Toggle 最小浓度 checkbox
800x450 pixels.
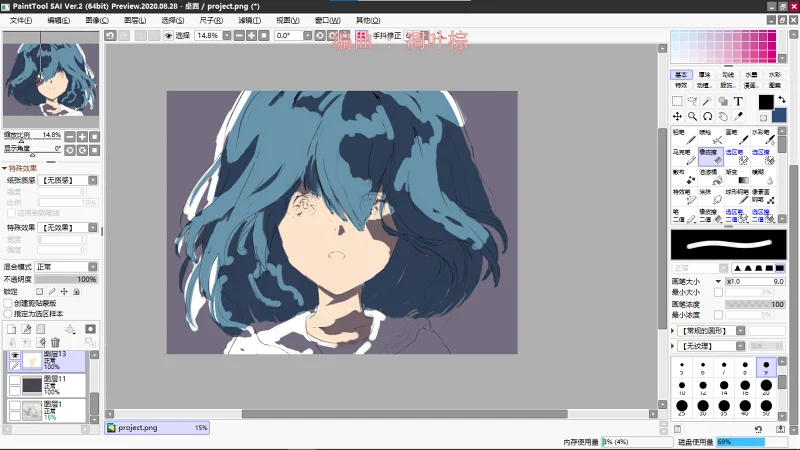coord(718,315)
